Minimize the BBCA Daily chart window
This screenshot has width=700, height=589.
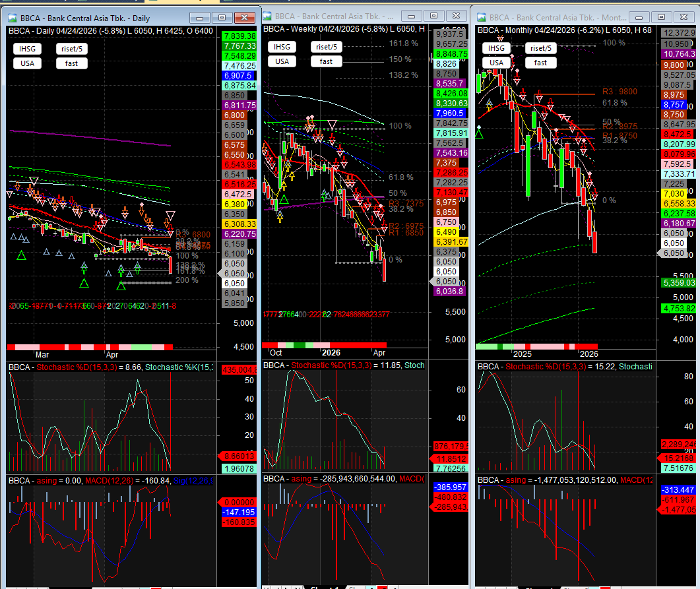click(x=199, y=18)
